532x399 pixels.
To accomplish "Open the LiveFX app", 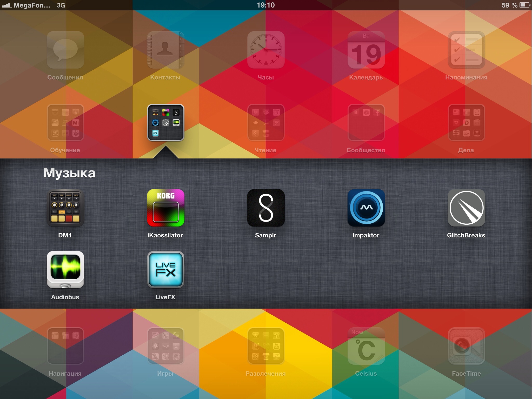I will pyautogui.click(x=165, y=270).
